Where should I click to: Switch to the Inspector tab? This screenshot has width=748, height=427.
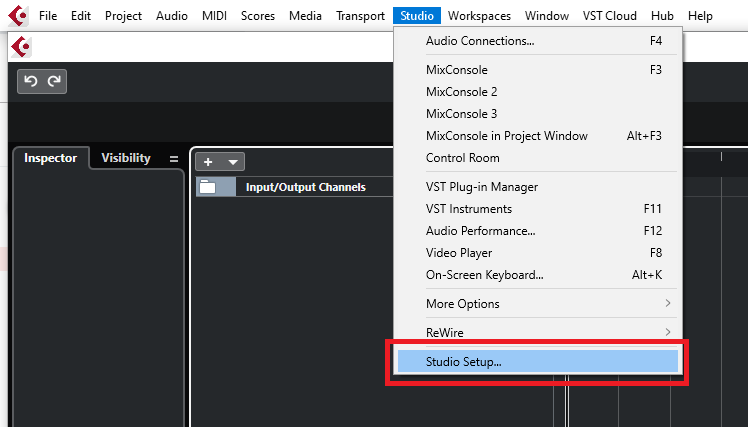point(51,158)
